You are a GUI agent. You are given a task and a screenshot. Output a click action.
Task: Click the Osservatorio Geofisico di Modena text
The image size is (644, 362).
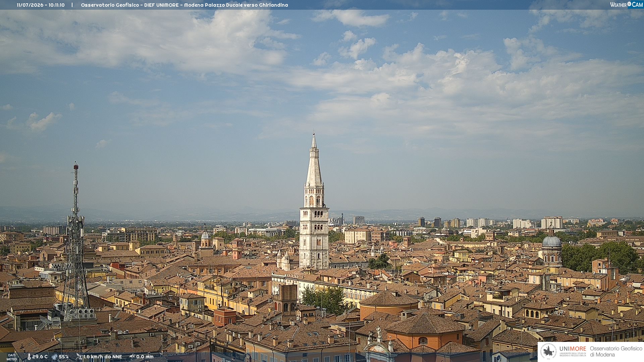coord(616,352)
